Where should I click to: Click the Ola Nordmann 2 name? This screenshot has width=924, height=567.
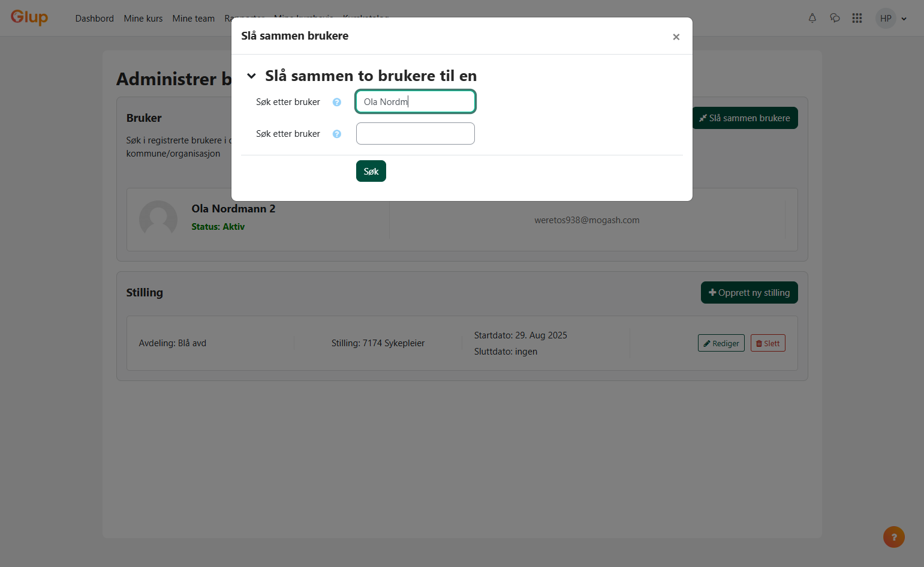pyautogui.click(x=233, y=208)
